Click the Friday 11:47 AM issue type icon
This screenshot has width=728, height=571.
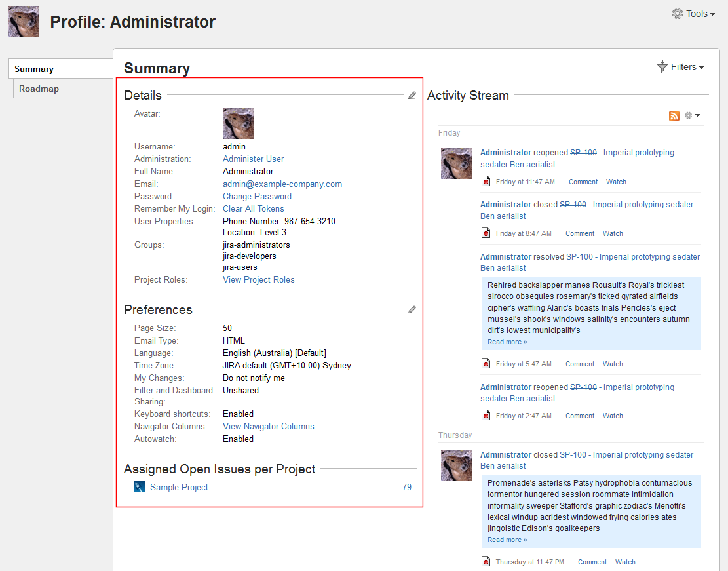[486, 182]
